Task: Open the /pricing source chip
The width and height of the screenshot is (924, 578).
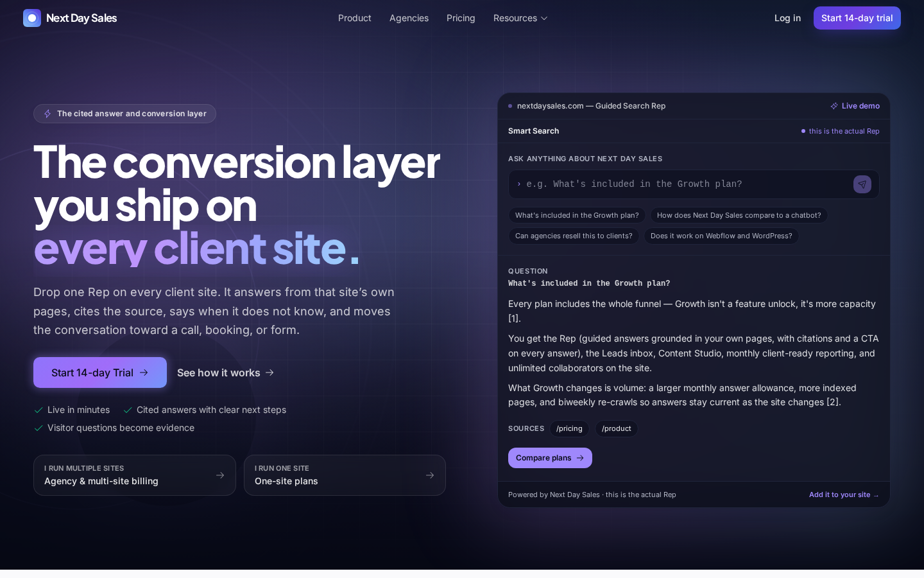Action: (569, 428)
